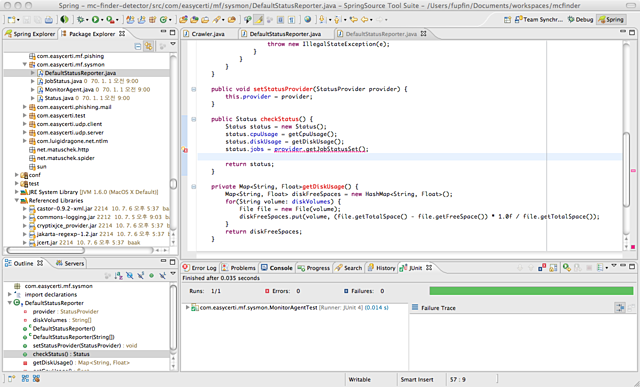Open the Run button dropdown arrow

(x=102, y=20)
